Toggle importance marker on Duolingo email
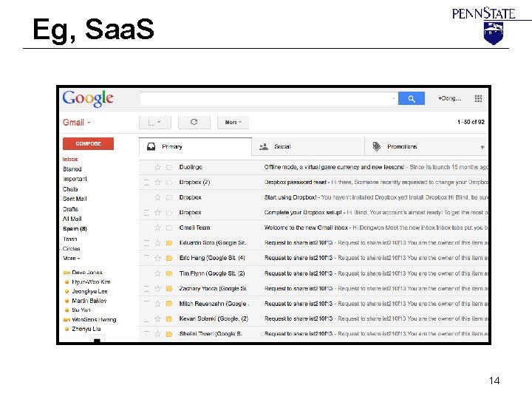 169,167
